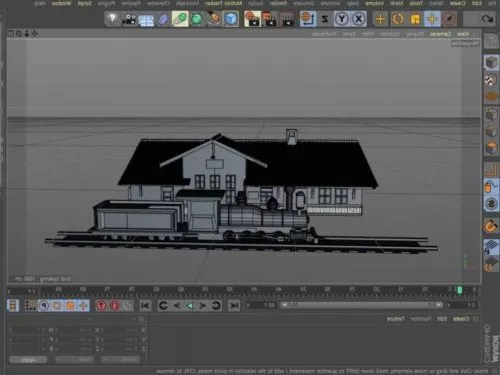Screen dimensions: 500x375
Task: Switch to Points mode icon
Action: (491, 115)
